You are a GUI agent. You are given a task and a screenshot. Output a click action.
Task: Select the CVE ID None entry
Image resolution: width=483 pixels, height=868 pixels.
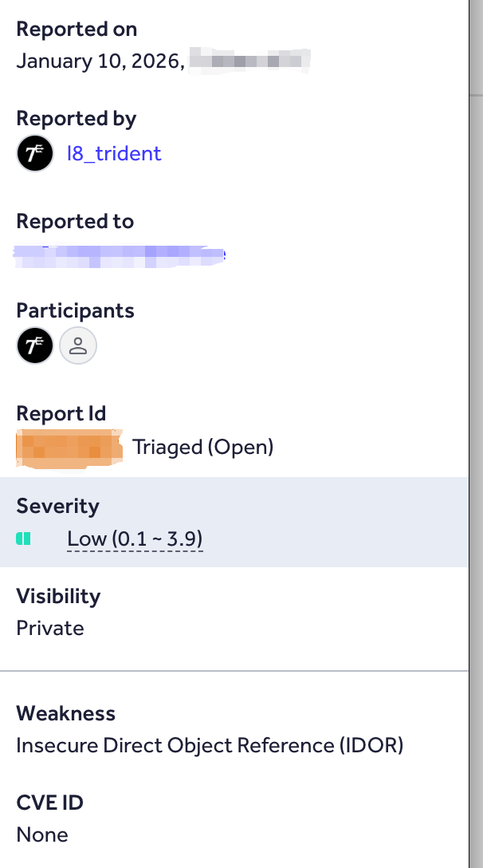click(x=42, y=834)
